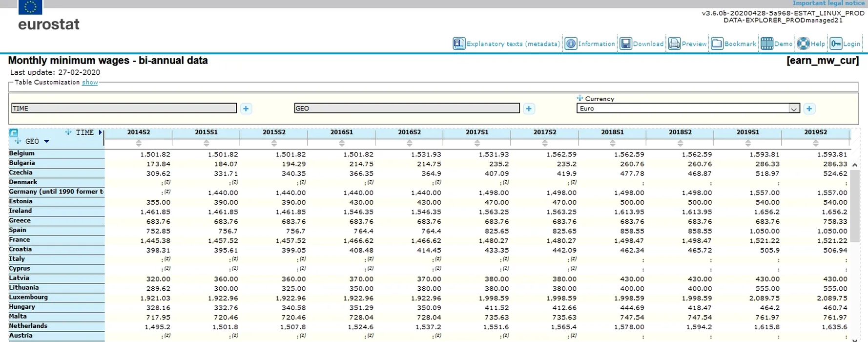Show the Table Customization options
Image resolution: width=868 pixels, height=342 pixels.
click(90, 83)
